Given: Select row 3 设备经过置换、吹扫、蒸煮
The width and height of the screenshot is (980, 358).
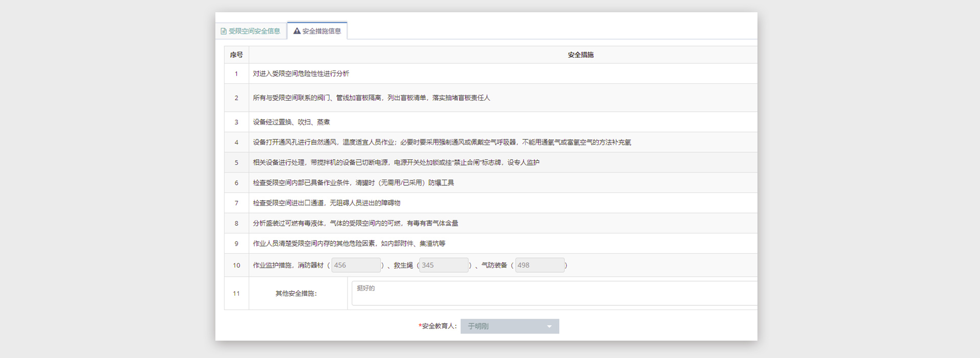Looking at the screenshot, I should point(291,122).
